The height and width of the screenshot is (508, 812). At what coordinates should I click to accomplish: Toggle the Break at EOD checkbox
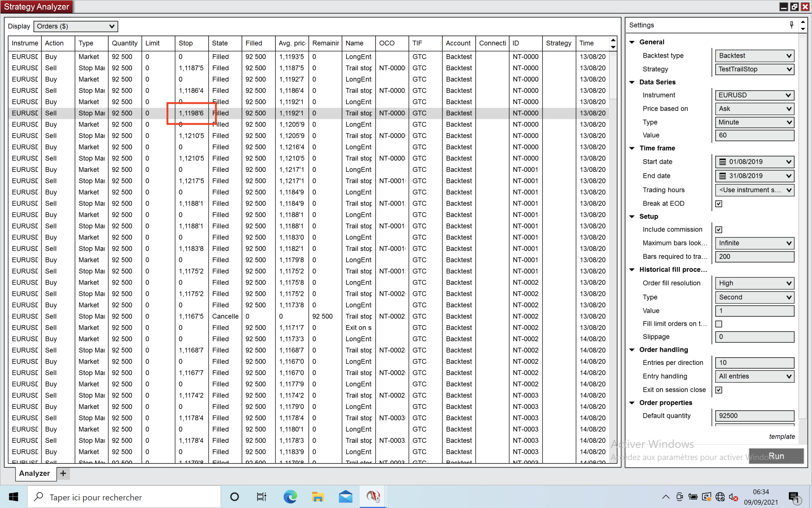719,204
